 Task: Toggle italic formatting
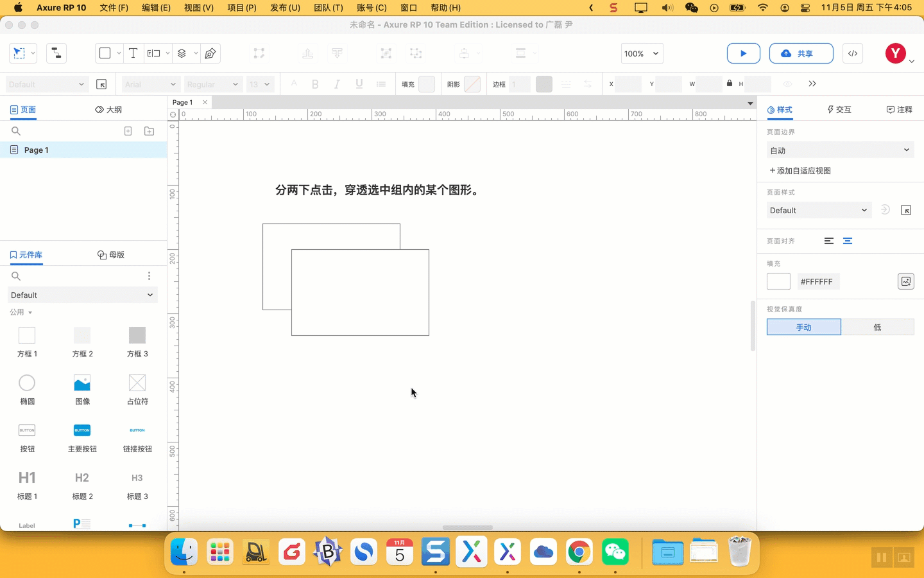337,84
